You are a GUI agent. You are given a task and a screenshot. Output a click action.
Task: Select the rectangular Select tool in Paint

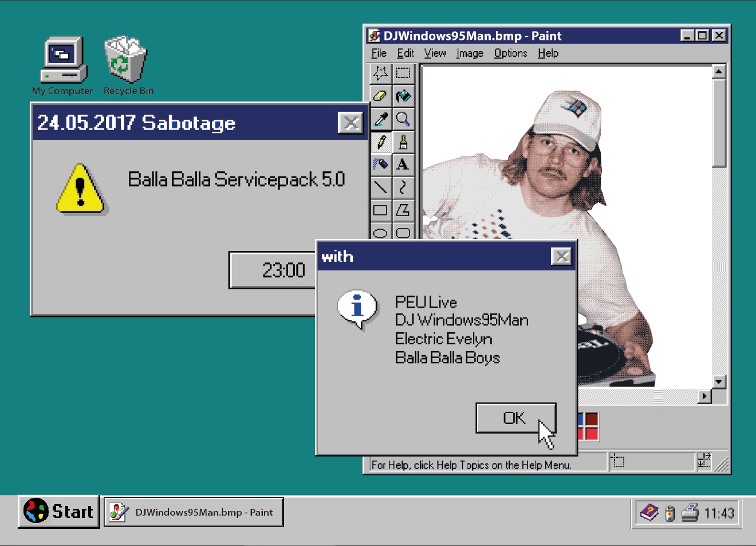click(403, 73)
